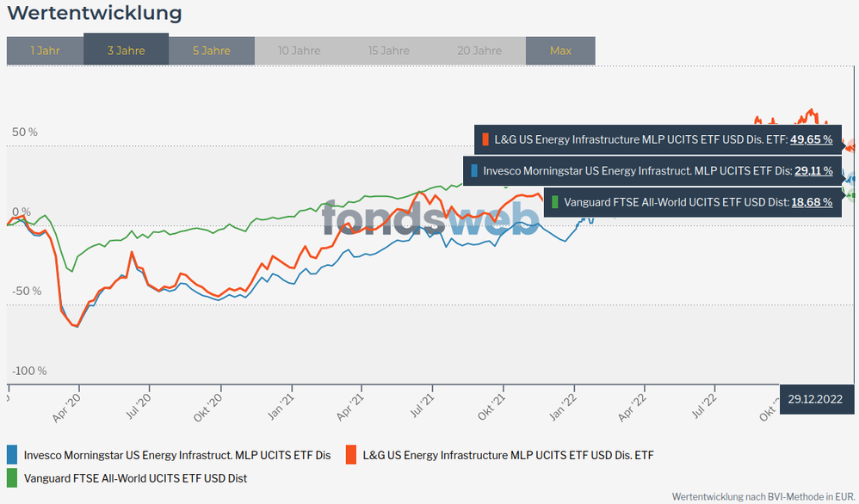Image resolution: width=859 pixels, height=504 pixels.
Task: Open the 5 Jahre performance tab
Action: tap(211, 51)
